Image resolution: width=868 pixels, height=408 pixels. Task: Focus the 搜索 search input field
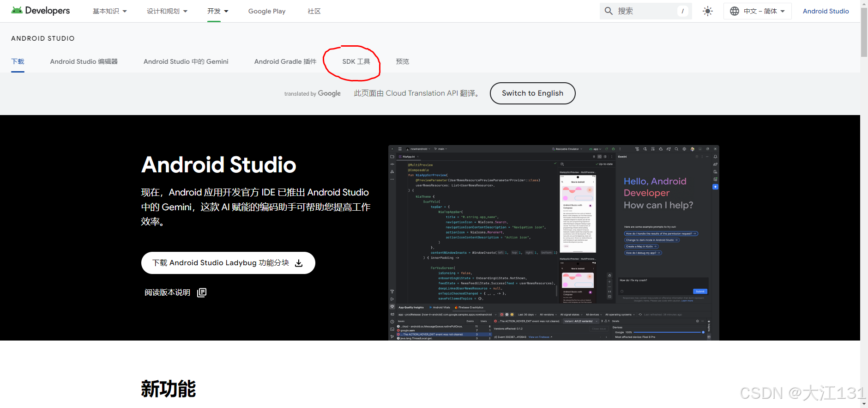tap(646, 11)
